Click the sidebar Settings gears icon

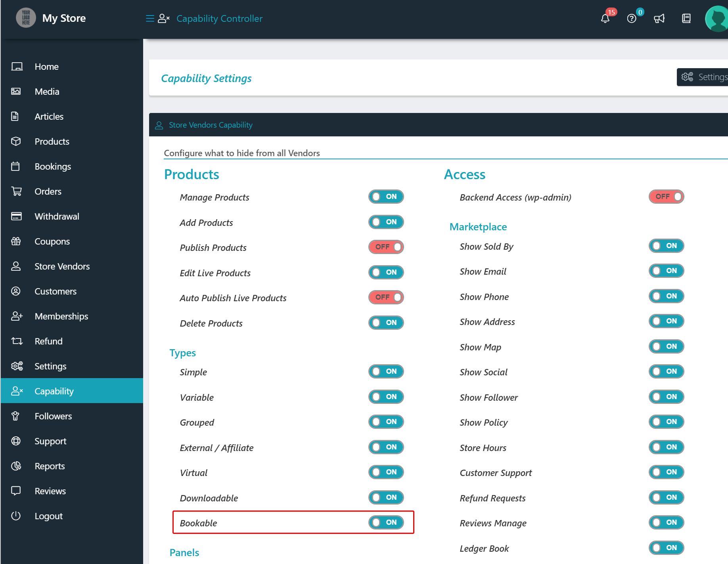click(x=17, y=366)
